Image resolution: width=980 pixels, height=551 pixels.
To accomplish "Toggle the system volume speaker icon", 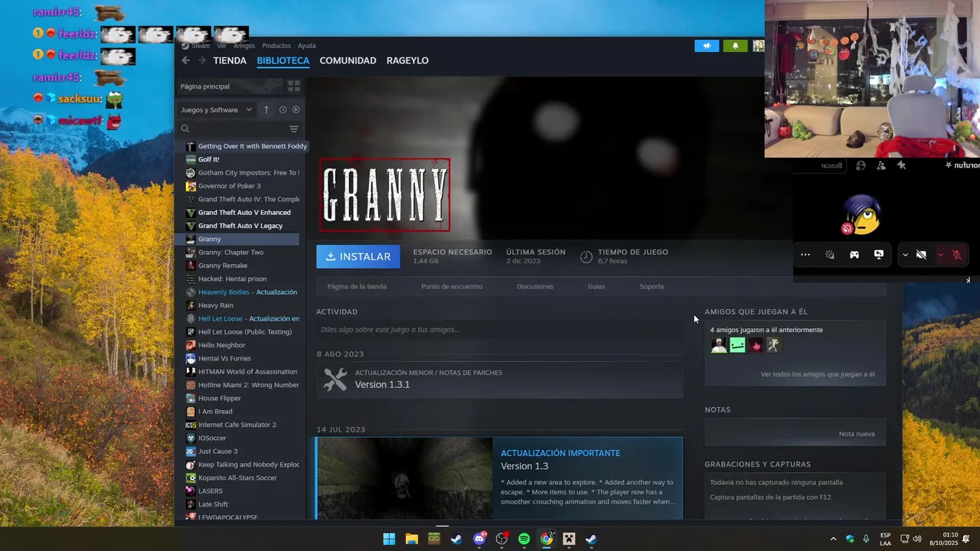I will point(917,539).
